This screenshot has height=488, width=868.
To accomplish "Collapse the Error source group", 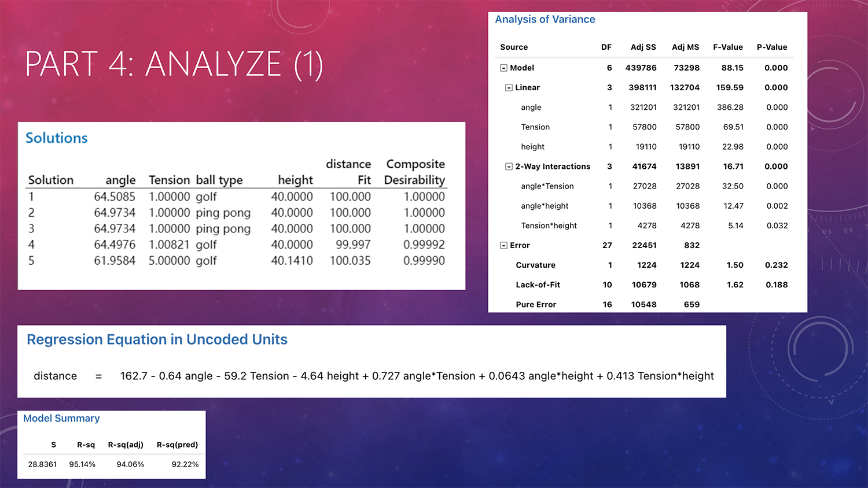I will coord(503,246).
